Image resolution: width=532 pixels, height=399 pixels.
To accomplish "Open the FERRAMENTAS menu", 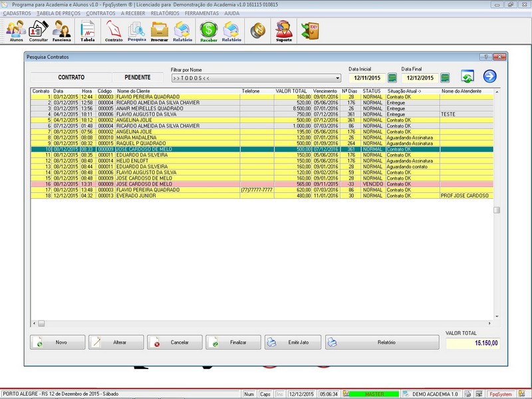I will click(203, 13).
